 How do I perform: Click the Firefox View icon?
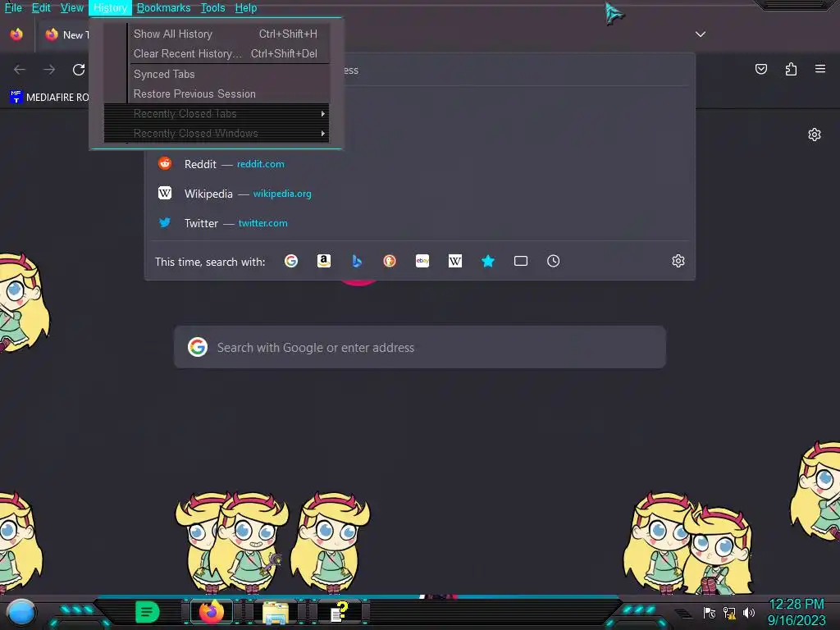pos(16,34)
